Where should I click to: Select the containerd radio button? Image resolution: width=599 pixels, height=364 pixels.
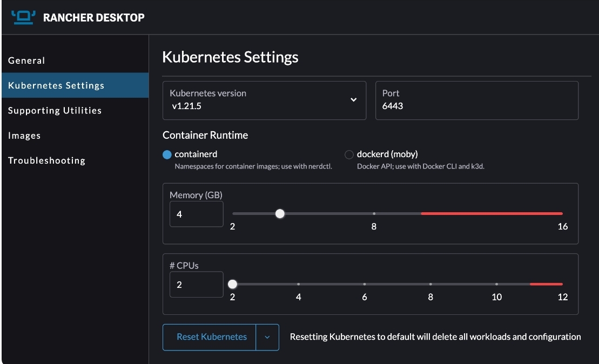[167, 154]
